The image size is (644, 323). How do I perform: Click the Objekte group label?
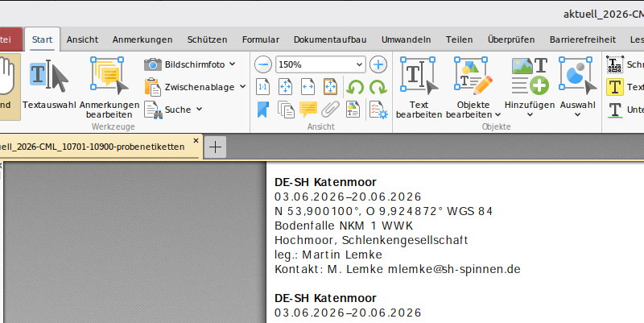(496, 126)
